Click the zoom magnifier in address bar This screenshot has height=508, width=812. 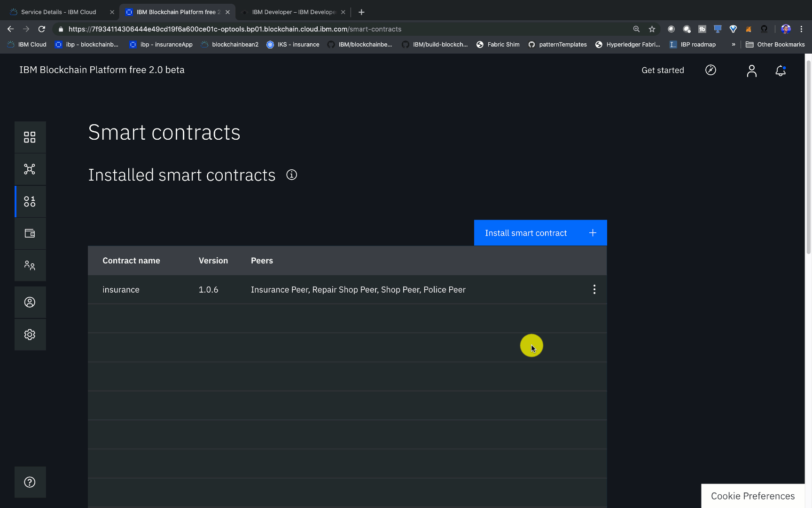tap(636, 29)
